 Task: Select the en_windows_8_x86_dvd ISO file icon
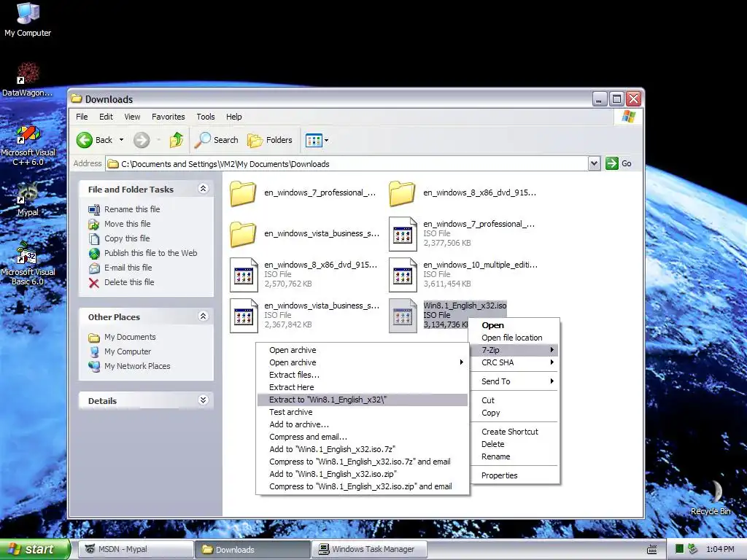click(244, 275)
